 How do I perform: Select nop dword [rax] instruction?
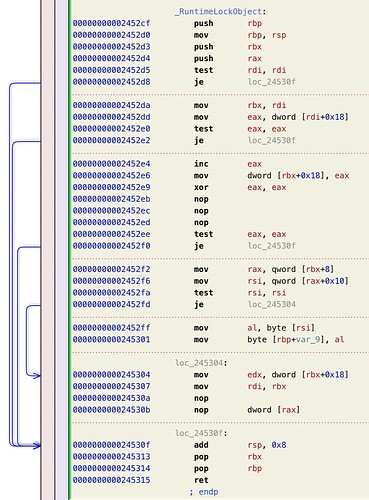coord(247,410)
